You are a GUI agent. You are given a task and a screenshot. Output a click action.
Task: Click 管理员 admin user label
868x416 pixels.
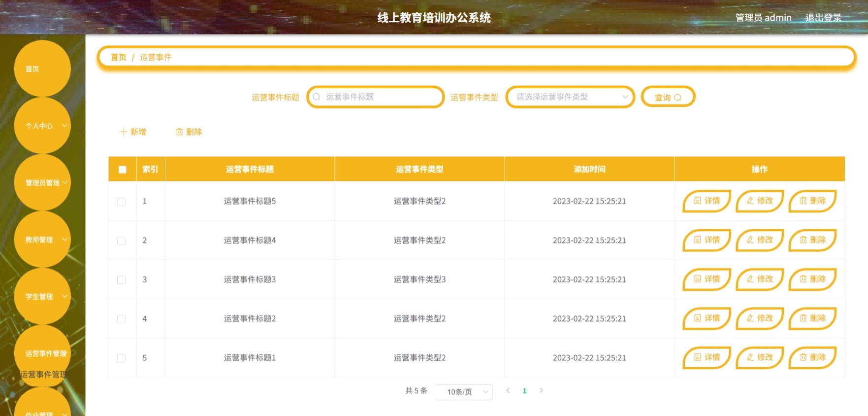tap(763, 18)
